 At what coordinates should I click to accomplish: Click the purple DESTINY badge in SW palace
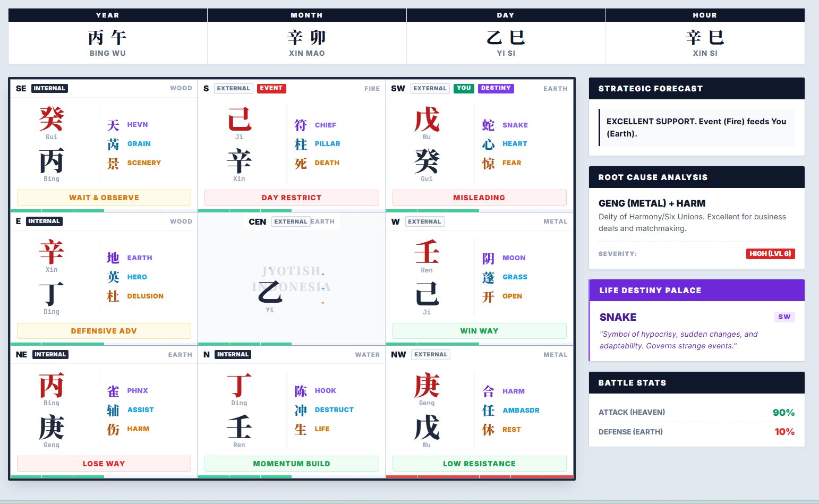pos(496,88)
